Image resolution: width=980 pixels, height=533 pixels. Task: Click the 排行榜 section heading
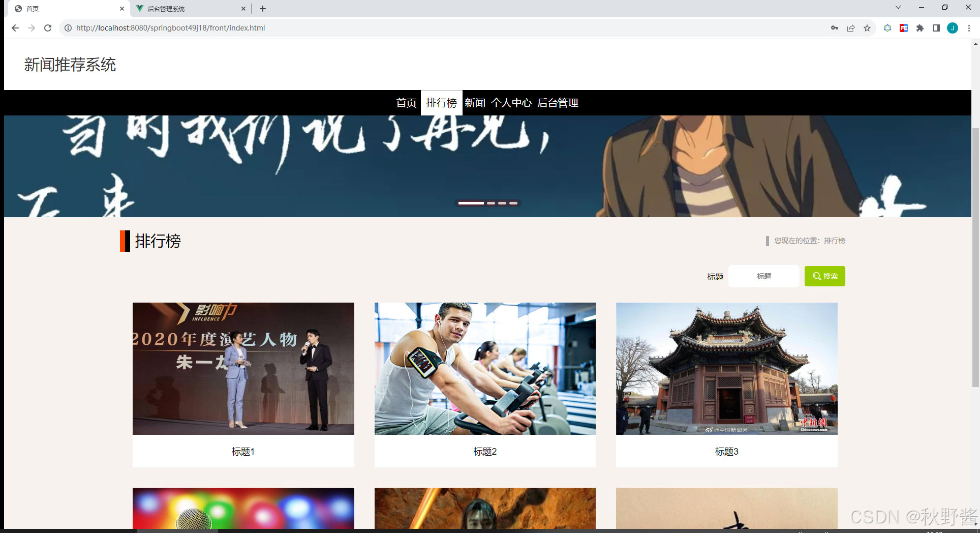click(x=158, y=241)
